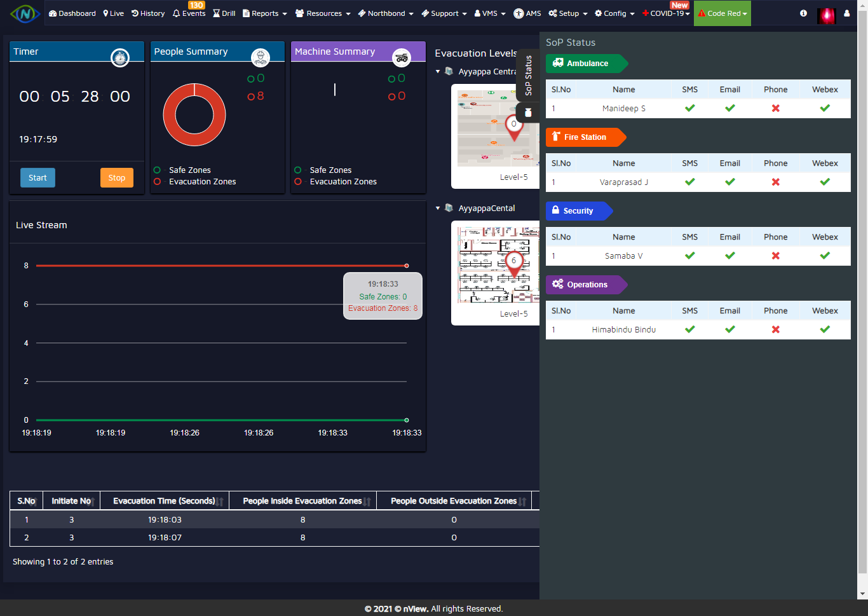Expand the Reports dropdown menu
This screenshot has width=868, height=616.
(x=265, y=13)
